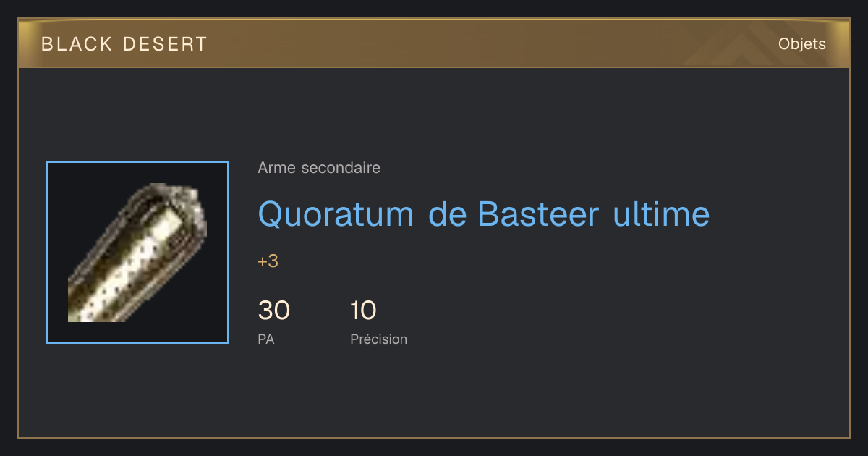Click the 10 Précision stat value
The width and height of the screenshot is (868, 456).
(364, 311)
